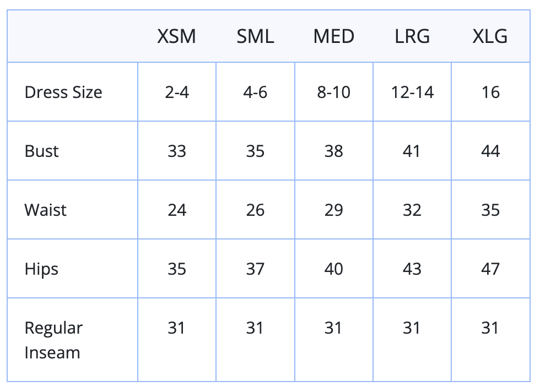Select the Regular Inseam row label
Screen dimensions: 540x392
coord(54,340)
